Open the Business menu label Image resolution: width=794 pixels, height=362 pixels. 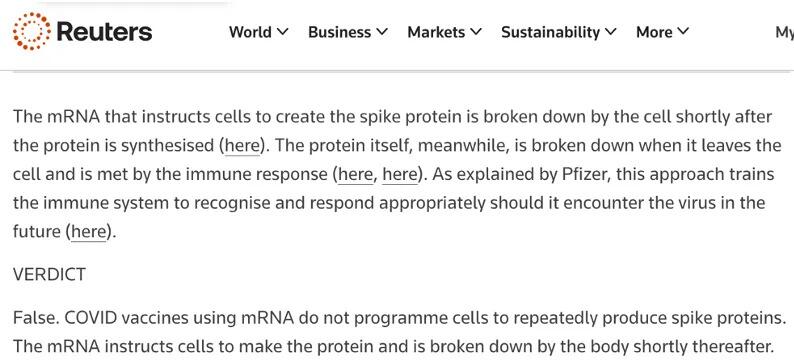pos(339,32)
